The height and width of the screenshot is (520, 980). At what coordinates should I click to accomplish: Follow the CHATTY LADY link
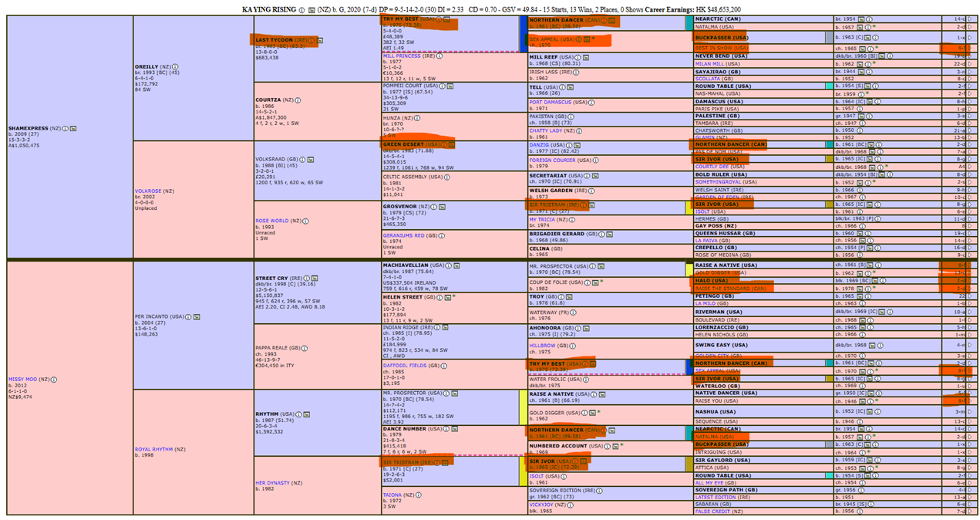[546, 131]
